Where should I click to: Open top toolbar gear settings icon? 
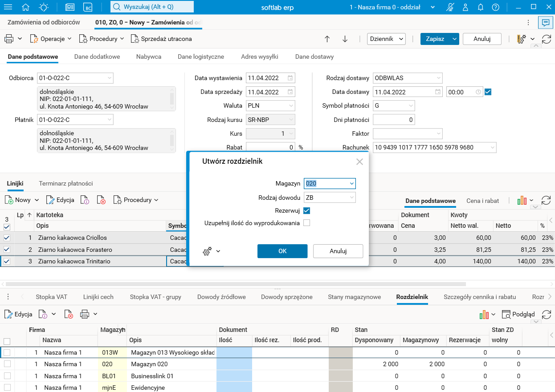pyautogui.click(x=522, y=39)
